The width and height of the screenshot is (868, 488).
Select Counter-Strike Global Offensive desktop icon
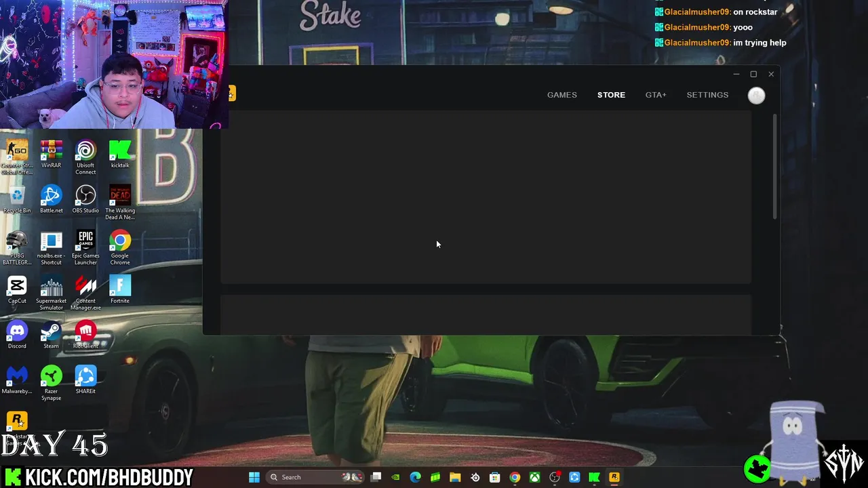pos(17,157)
